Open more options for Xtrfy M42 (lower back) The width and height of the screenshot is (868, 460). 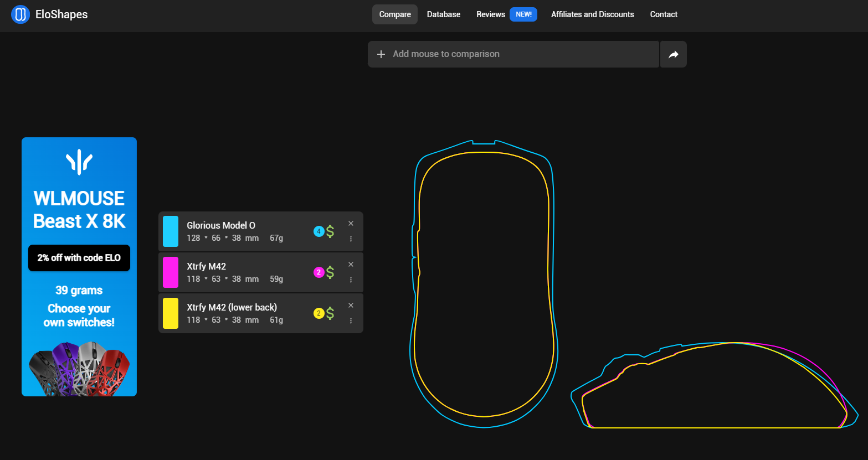(x=351, y=321)
